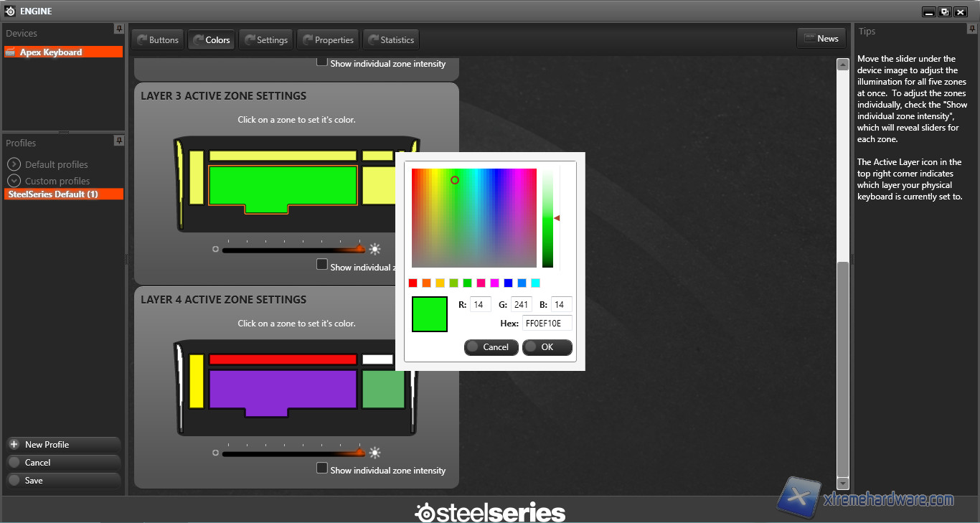Screen dimensions: 980x523
Task: Switch to the Buttons tab
Action: (x=157, y=40)
